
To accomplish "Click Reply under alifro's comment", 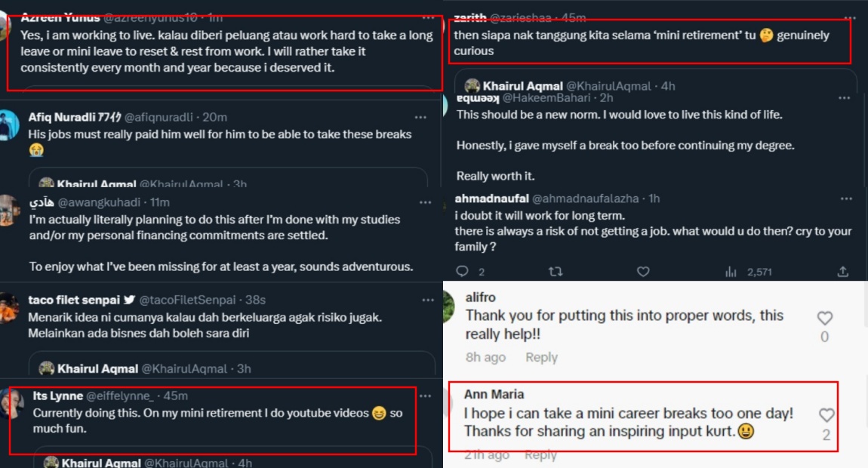I will point(541,357).
